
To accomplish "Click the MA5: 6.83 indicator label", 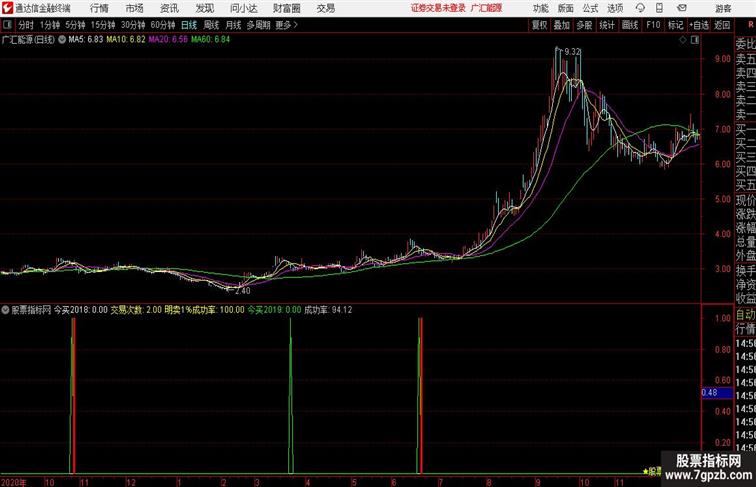I will pyautogui.click(x=86, y=40).
